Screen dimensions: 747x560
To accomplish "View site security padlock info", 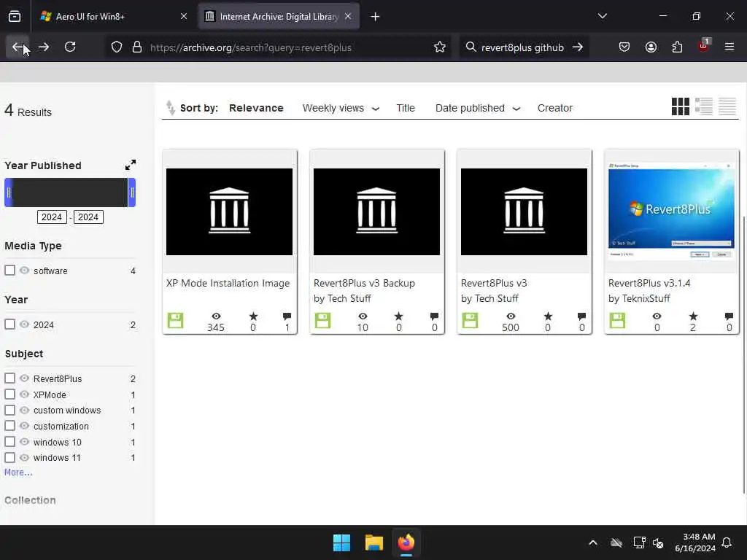I will (137, 47).
